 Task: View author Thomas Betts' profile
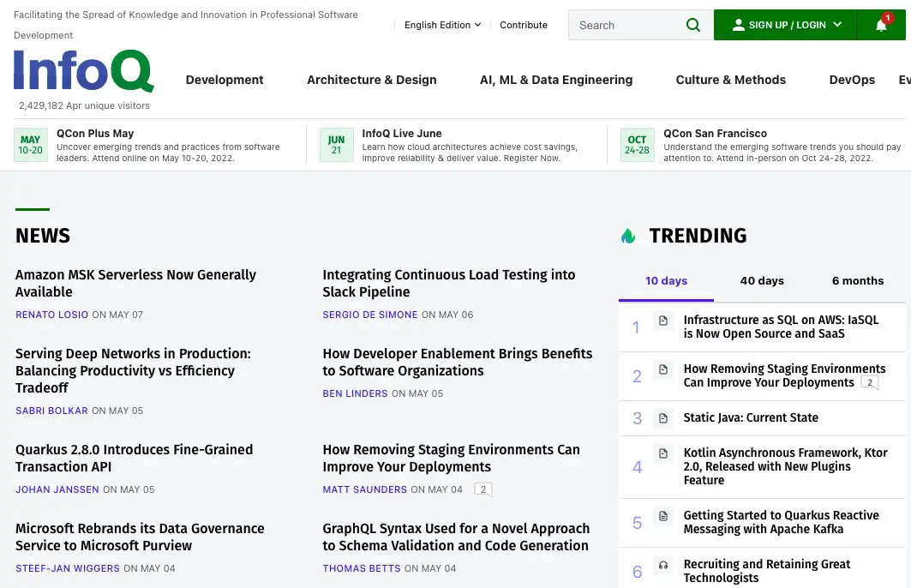pos(362,569)
